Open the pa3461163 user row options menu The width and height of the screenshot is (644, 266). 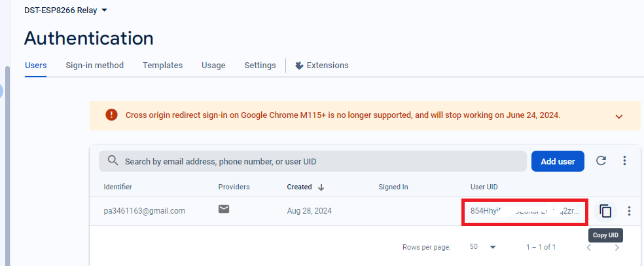click(629, 211)
